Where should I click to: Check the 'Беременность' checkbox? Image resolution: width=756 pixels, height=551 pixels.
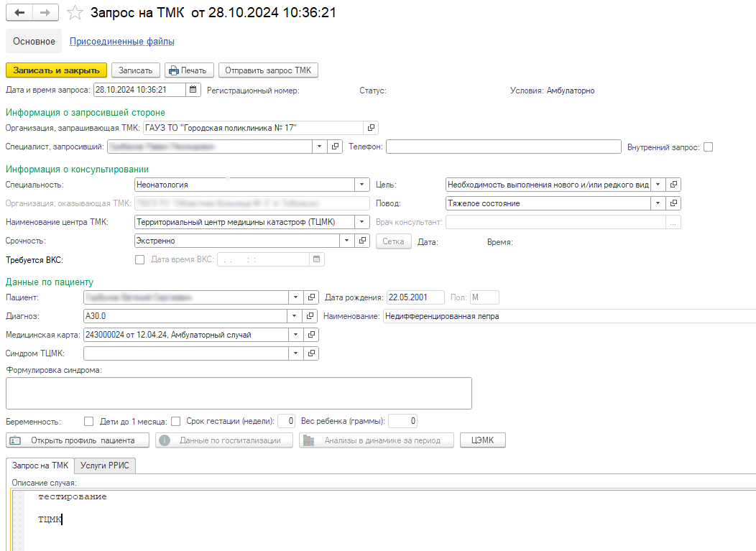pyautogui.click(x=89, y=421)
